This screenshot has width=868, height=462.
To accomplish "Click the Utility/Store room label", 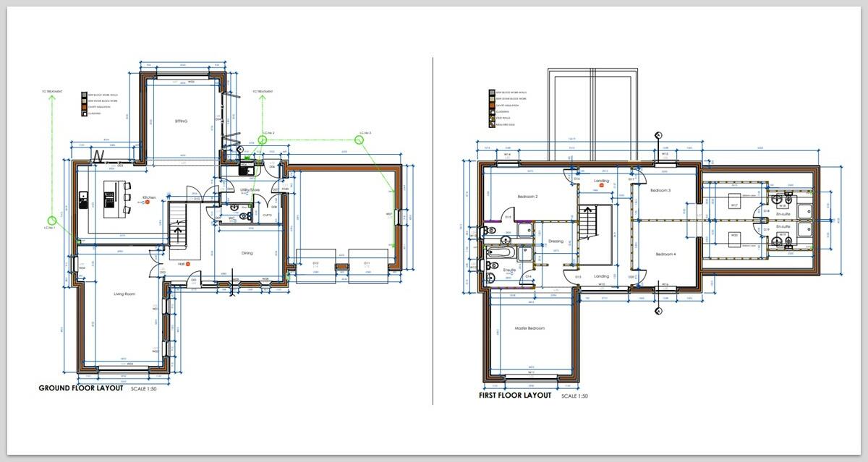I will point(250,190).
